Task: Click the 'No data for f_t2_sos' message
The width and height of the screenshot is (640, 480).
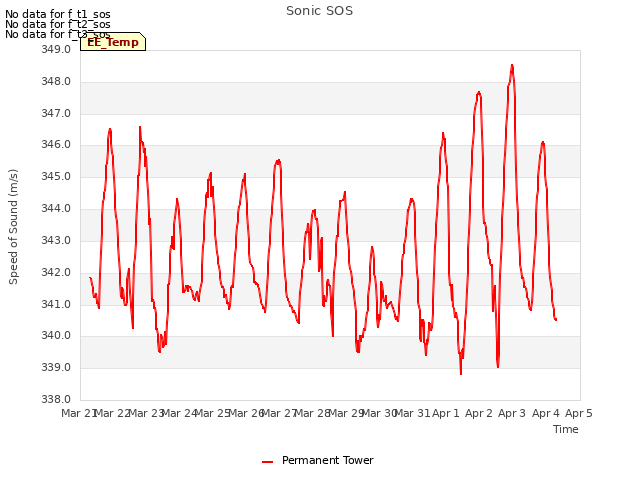Action: pyautogui.click(x=58, y=24)
